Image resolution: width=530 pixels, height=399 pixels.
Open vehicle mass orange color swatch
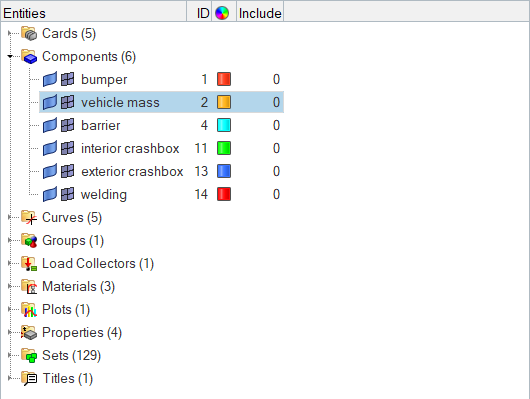pos(224,102)
